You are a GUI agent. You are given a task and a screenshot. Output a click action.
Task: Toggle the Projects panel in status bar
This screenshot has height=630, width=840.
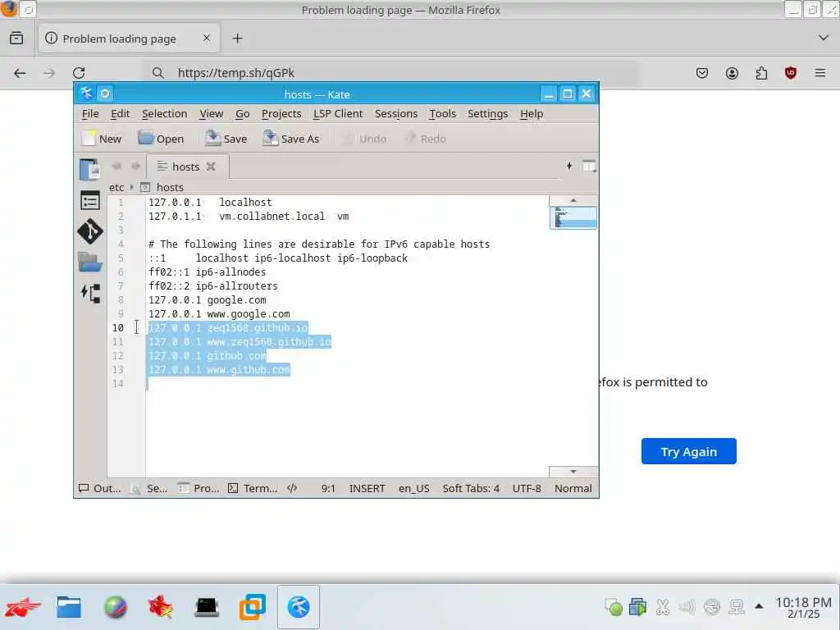tap(199, 489)
